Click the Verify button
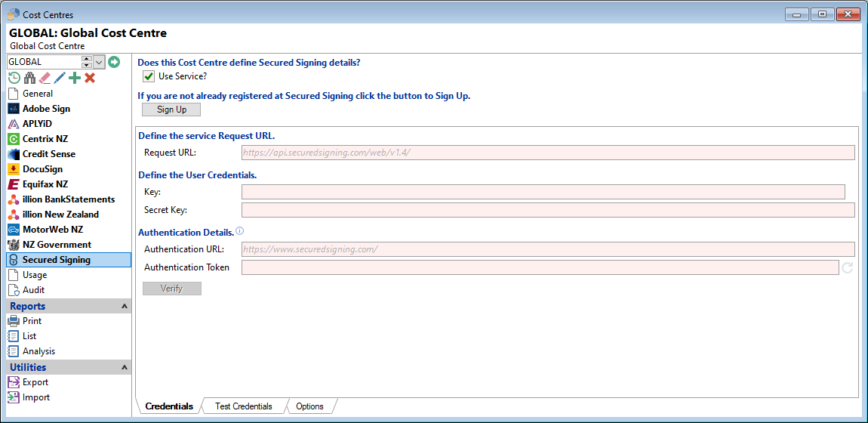Image resolution: width=868 pixels, height=423 pixels. click(x=171, y=289)
